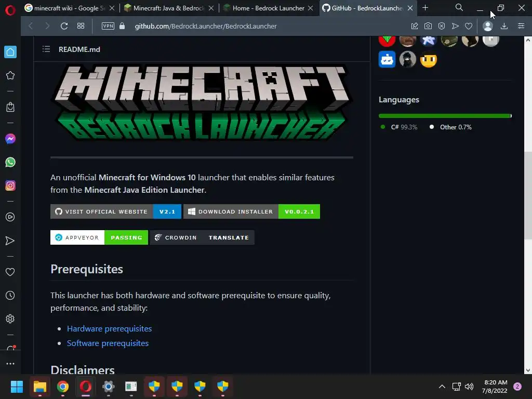
Task: Open Downloads toolbar icon
Action: click(x=504, y=26)
